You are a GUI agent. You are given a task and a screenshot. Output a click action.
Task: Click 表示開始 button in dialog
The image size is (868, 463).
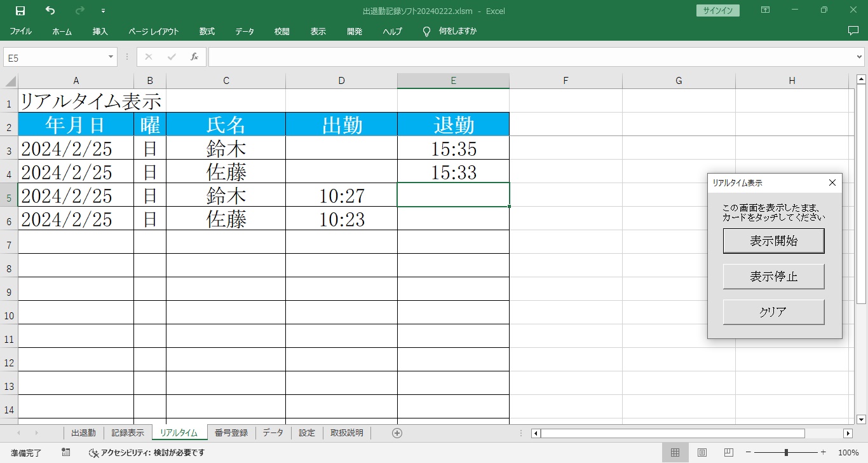[x=773, y=241]
